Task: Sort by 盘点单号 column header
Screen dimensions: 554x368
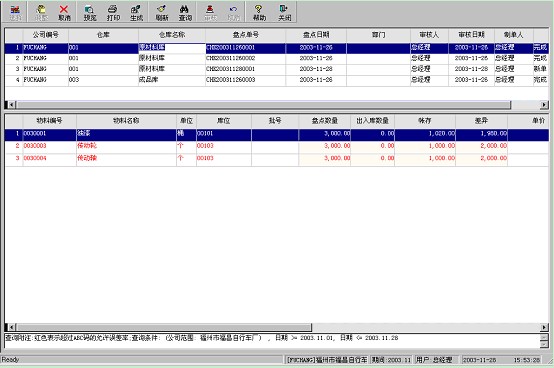Action: 246,35
